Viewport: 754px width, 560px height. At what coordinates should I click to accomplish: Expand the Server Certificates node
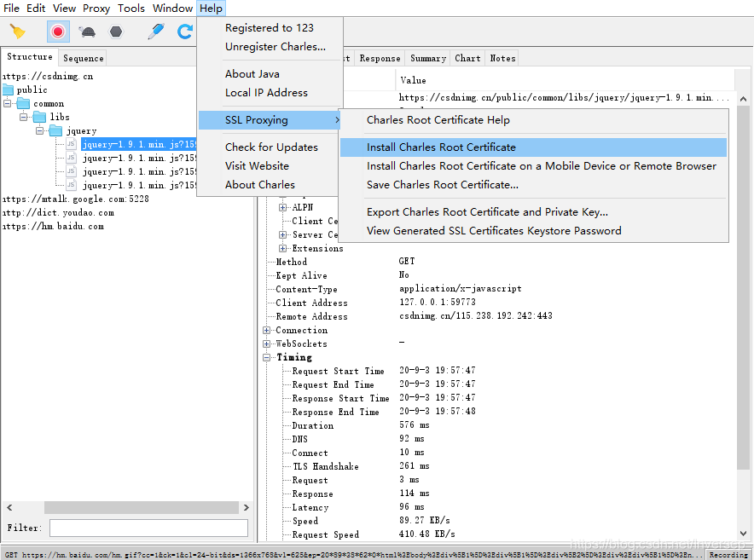pos(283,234)
